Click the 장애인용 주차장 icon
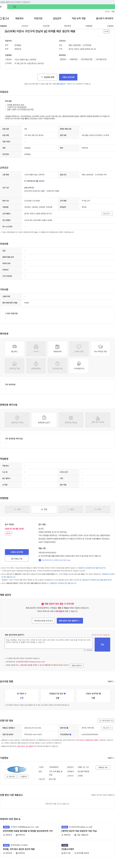 click(x=17, y=420)
